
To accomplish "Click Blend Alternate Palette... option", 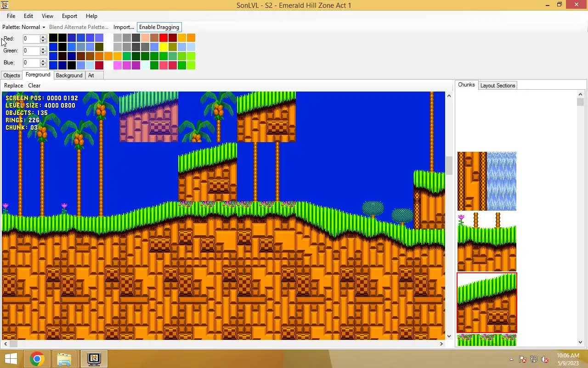I will tap(79, 27).
